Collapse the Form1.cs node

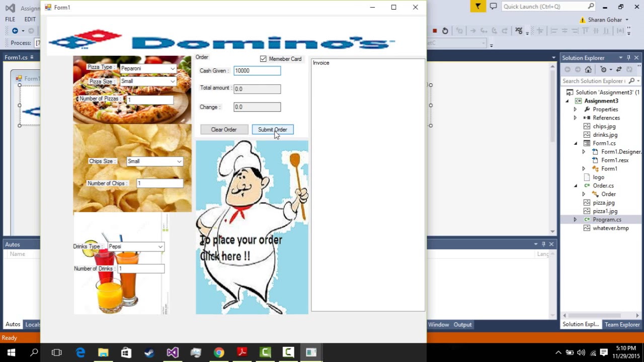point(576,143)
